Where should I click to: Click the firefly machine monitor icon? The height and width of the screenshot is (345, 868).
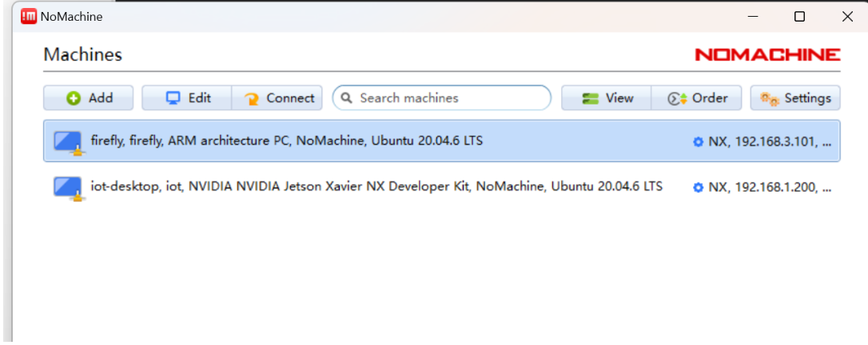coord(68,141)
